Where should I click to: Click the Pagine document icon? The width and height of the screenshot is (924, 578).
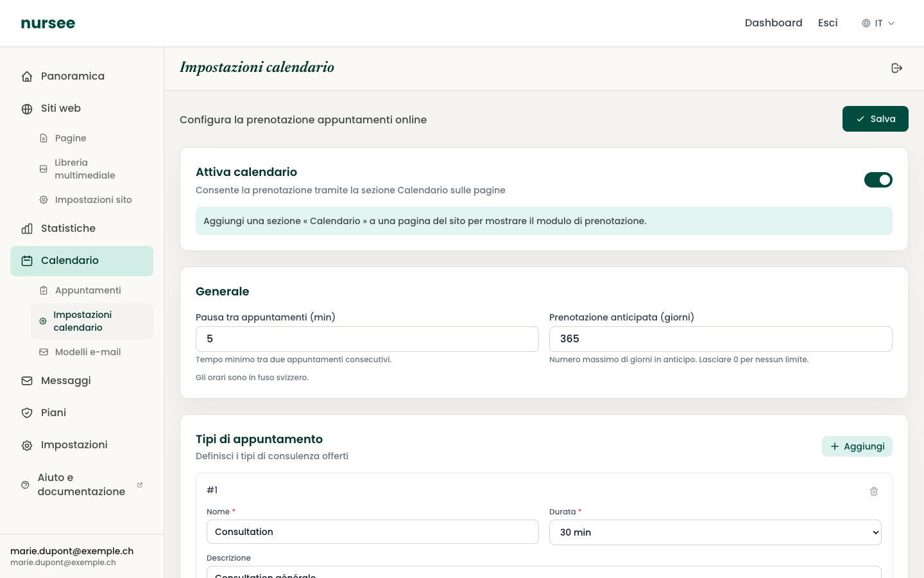click(44, 138)
